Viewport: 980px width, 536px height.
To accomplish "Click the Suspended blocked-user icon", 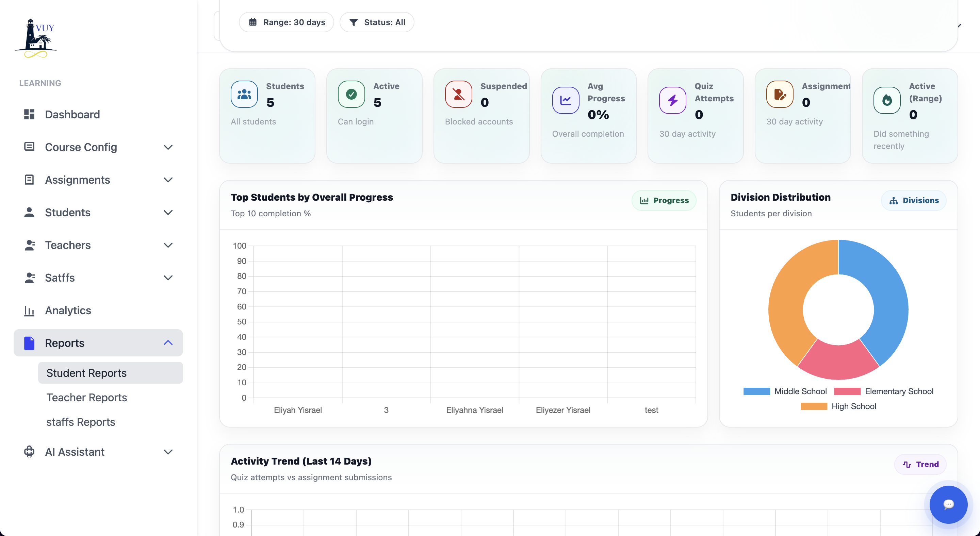I will [458, 94].
